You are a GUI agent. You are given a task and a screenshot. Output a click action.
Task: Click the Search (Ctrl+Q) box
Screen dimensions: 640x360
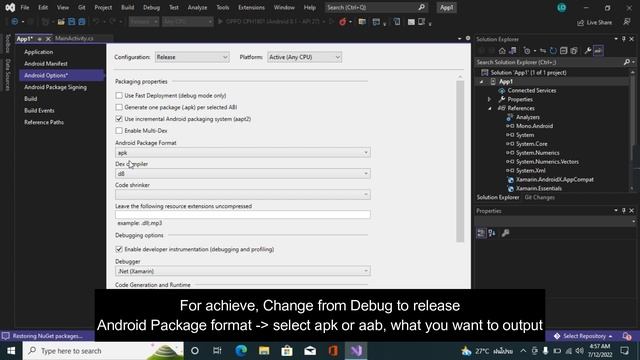pos(376,7)
